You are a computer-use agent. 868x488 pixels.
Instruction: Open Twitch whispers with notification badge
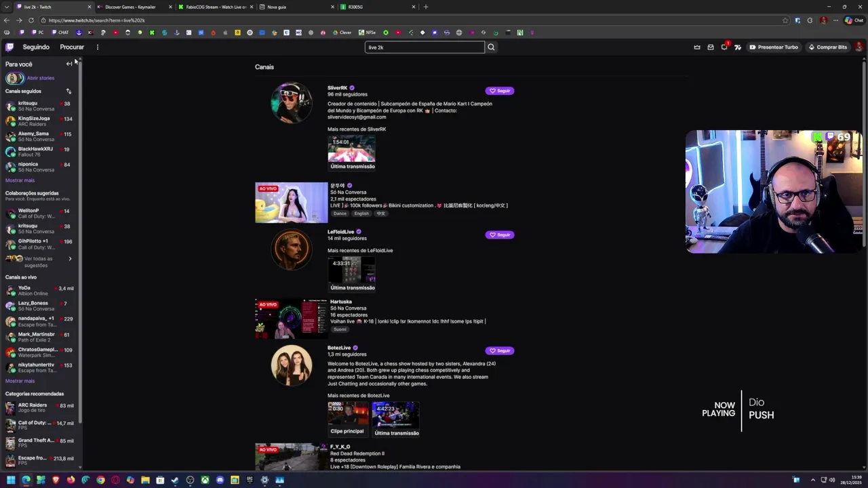(x=724, y=47)
